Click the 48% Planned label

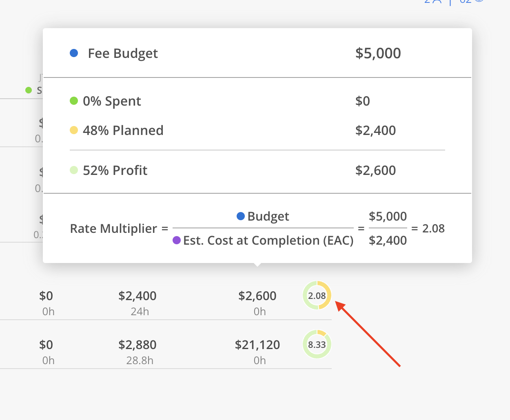pos(123,130)
